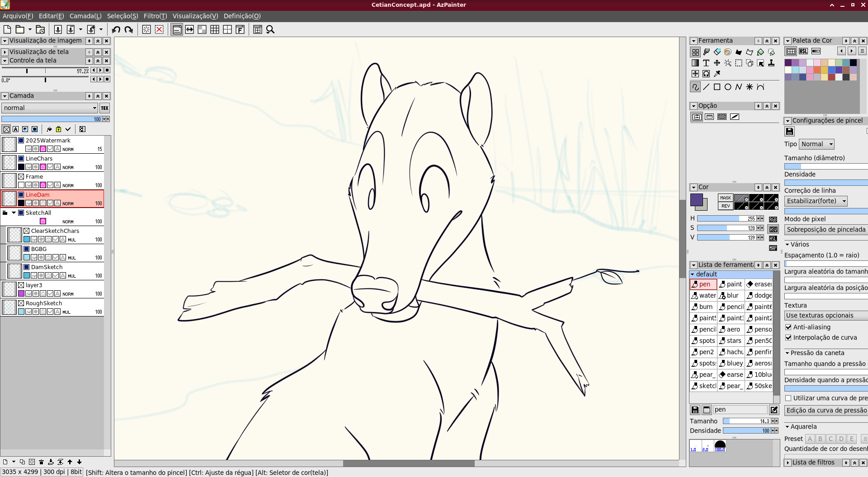The height and width of the screenshot is (477, 868).
Task: Open the Tipo 'Normal' brush type dropdown
Action: (816, 144)
